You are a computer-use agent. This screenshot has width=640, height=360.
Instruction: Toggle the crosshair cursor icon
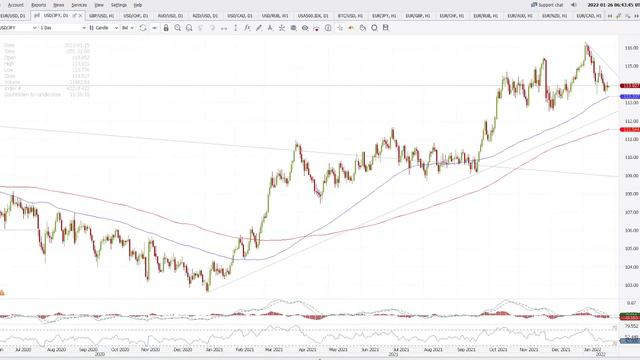pos(340,28)
